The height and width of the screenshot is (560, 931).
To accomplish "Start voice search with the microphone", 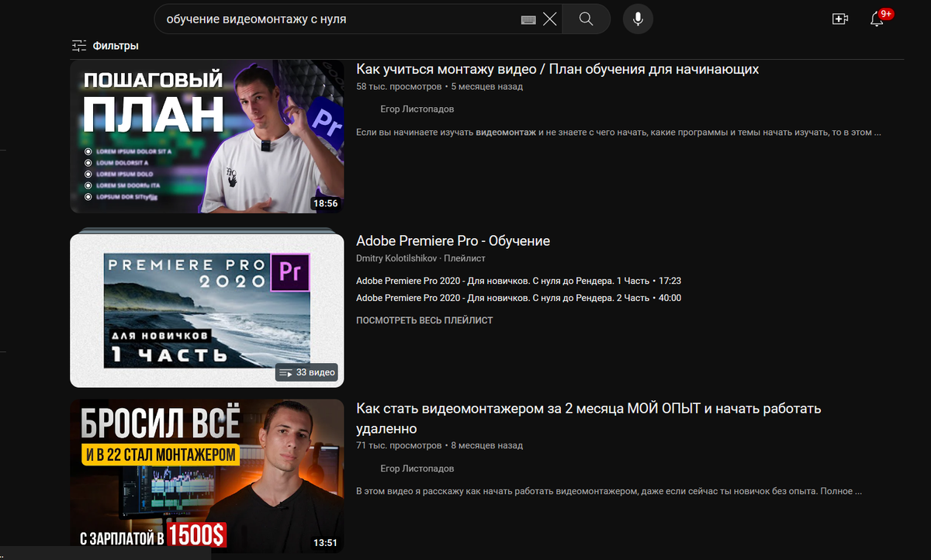I will 638,19.
